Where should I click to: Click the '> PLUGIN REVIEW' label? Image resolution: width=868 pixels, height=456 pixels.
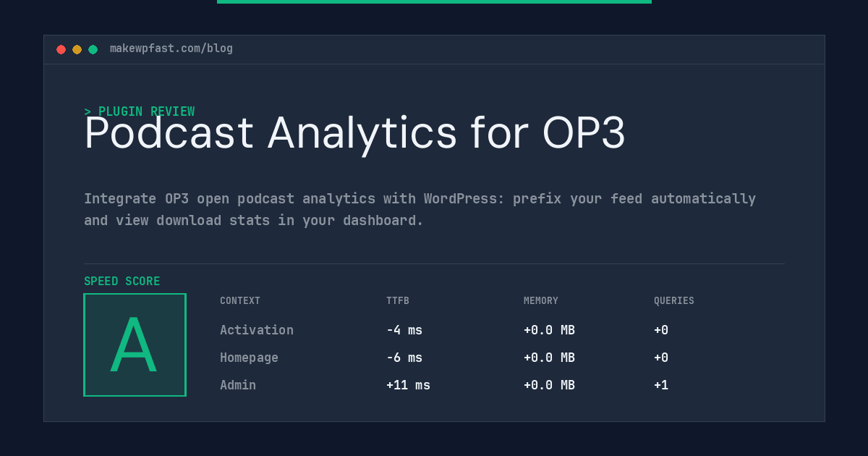click(x=140, y=111)
